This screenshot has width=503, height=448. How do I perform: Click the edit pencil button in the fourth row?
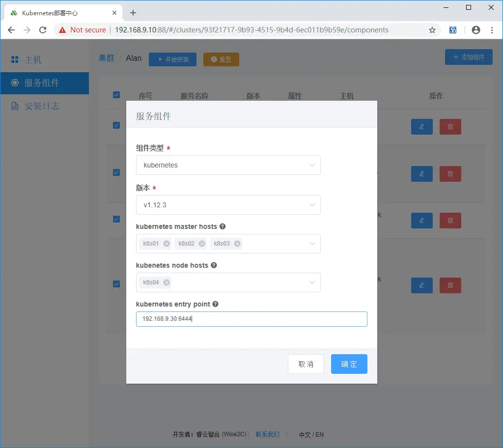(x=422, y=285)
